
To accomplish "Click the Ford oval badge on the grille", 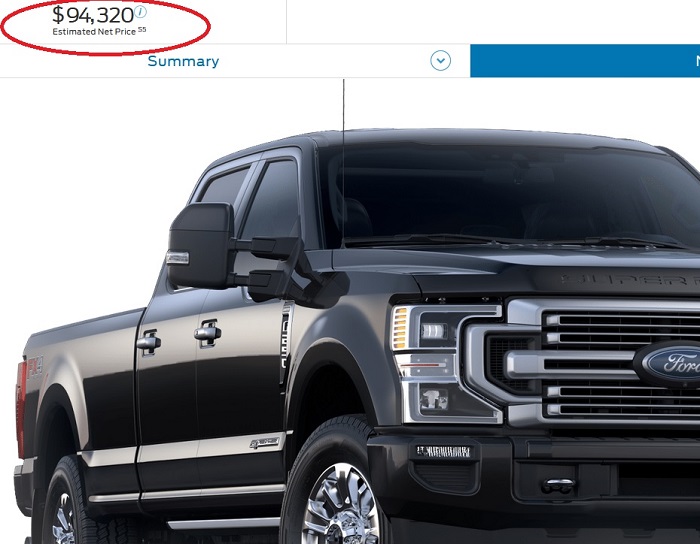I will tap(668, 363).
